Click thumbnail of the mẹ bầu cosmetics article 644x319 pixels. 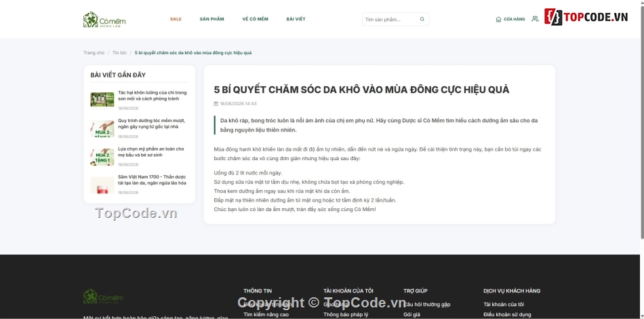click(102, 157)
